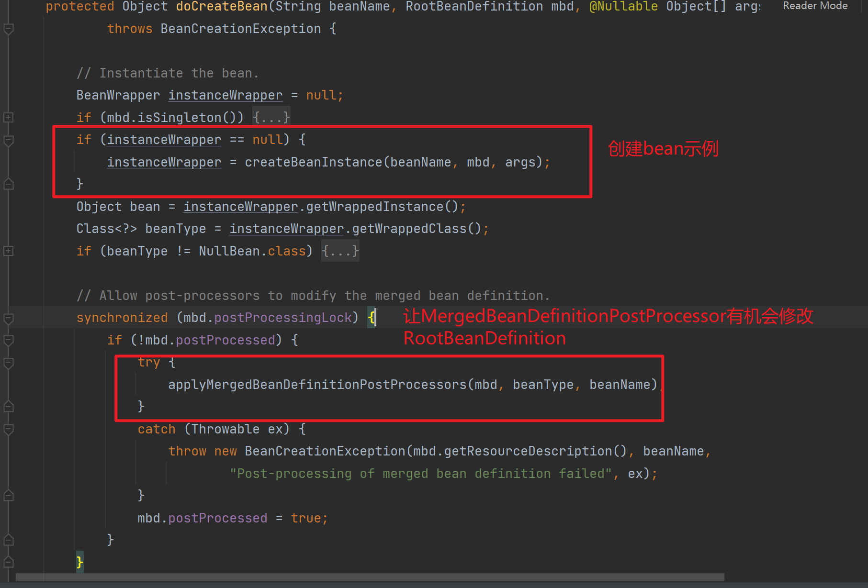868x588 pixels.
Task: Click the Reader Mode label
Action: coord(815,6)
